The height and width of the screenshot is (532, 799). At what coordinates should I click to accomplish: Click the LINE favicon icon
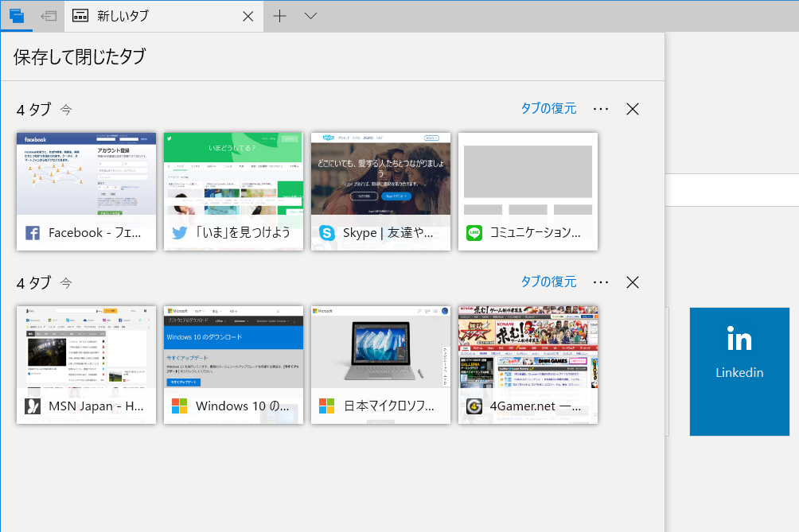474,233
